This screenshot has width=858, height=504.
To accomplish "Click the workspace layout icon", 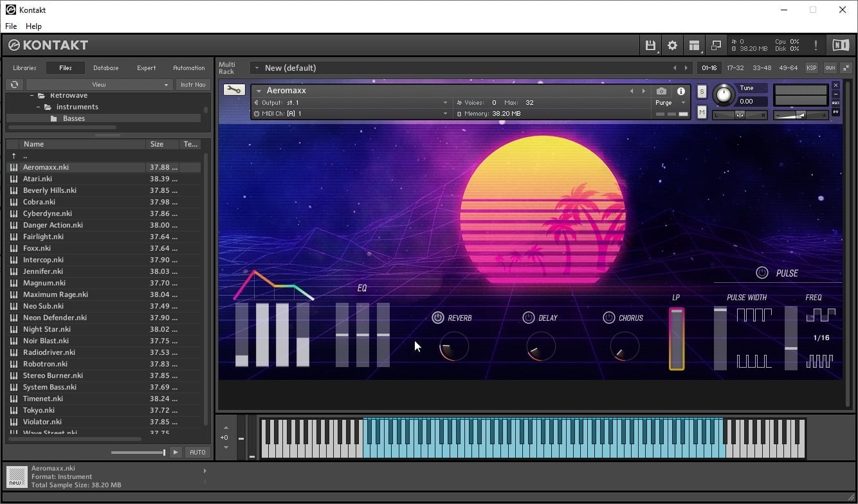I will (694, 45).
